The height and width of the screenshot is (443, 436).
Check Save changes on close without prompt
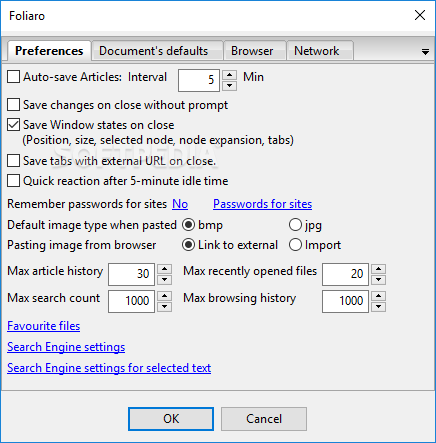point(13,105)
